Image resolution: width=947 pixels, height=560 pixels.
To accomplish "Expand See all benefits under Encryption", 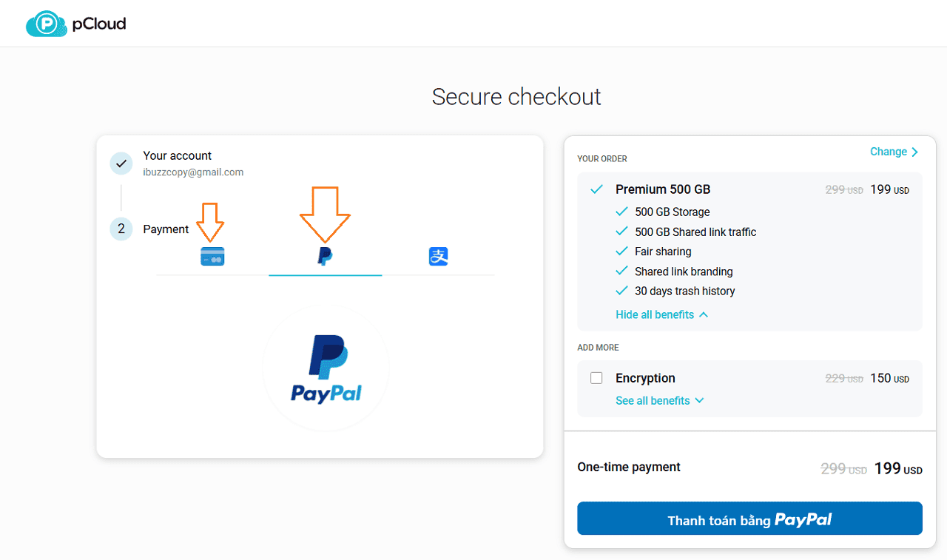I will click(659, 400).
